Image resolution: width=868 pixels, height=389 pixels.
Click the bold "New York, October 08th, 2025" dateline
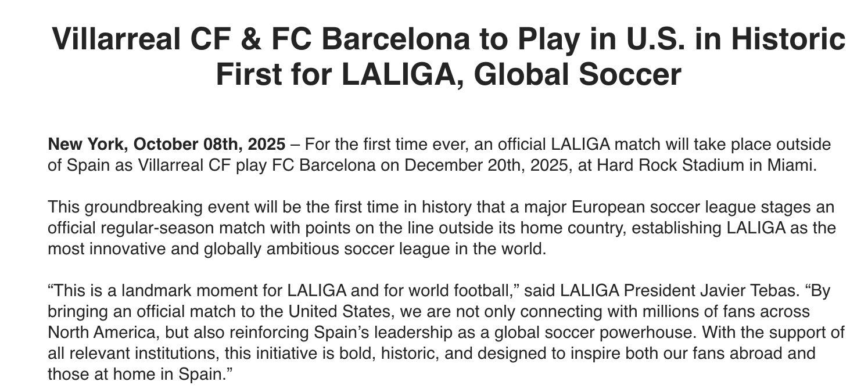167,145
